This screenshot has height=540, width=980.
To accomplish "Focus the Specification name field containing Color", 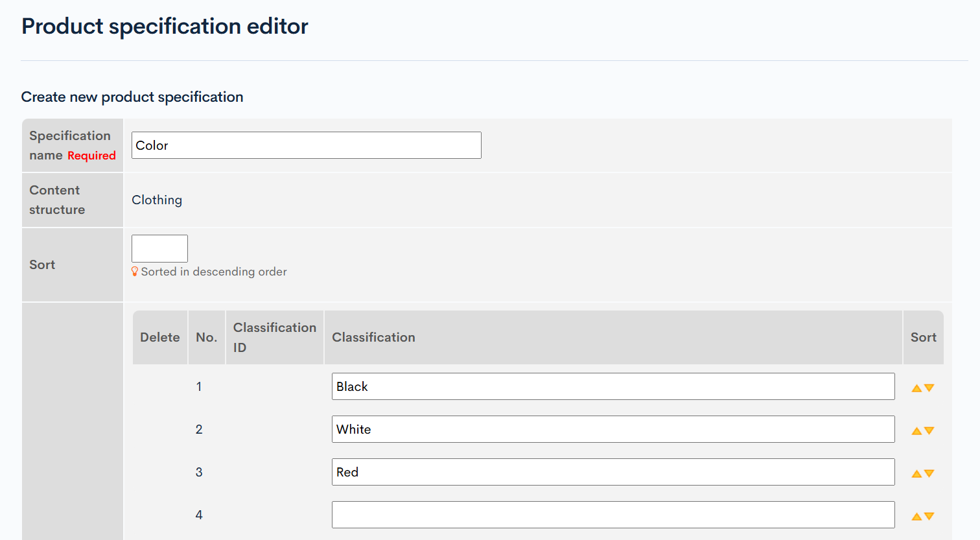I will [306, 145].
